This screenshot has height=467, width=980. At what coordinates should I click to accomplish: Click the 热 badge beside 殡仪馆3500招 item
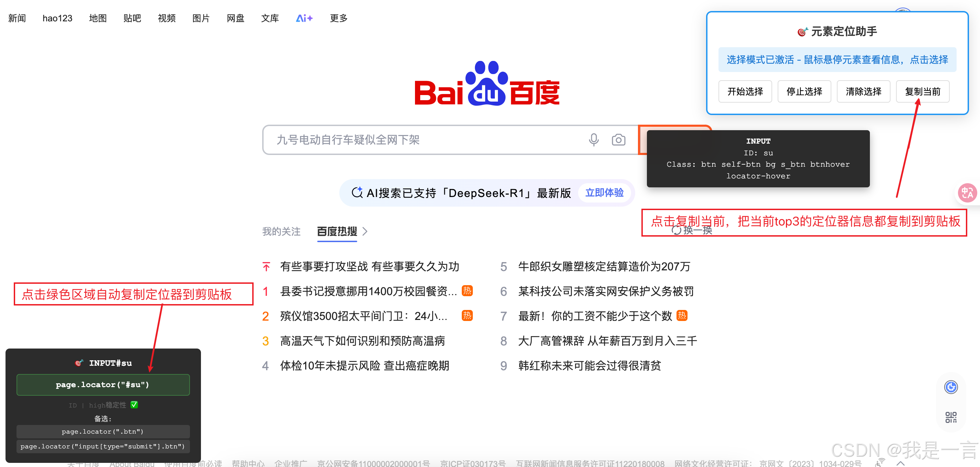click(x=467, y=316)
